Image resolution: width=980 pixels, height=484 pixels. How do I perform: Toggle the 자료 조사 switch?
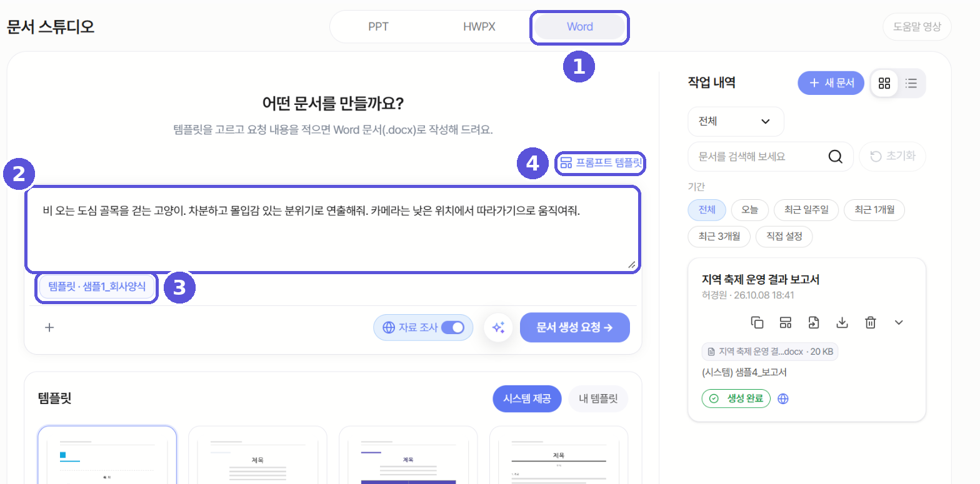452,327
